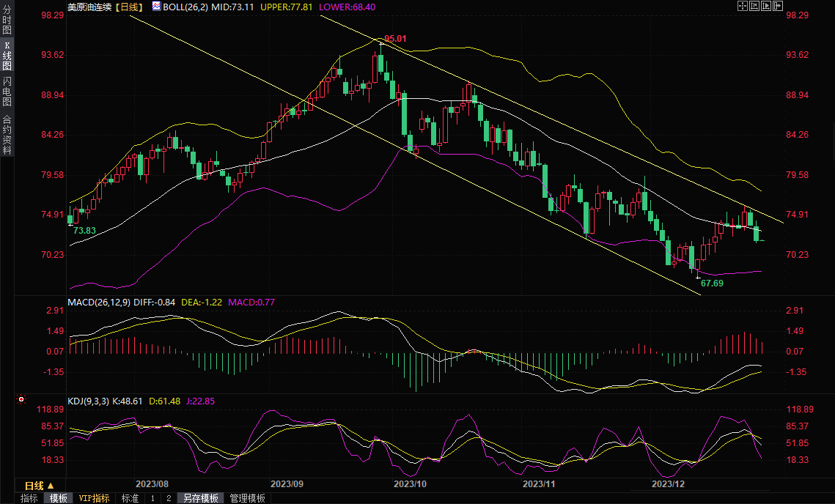The height and width of the screenshot is (504, 835).
Task: Click the expand time-axis chart icon
Action: pyautogui.click(x=766, y=6)
